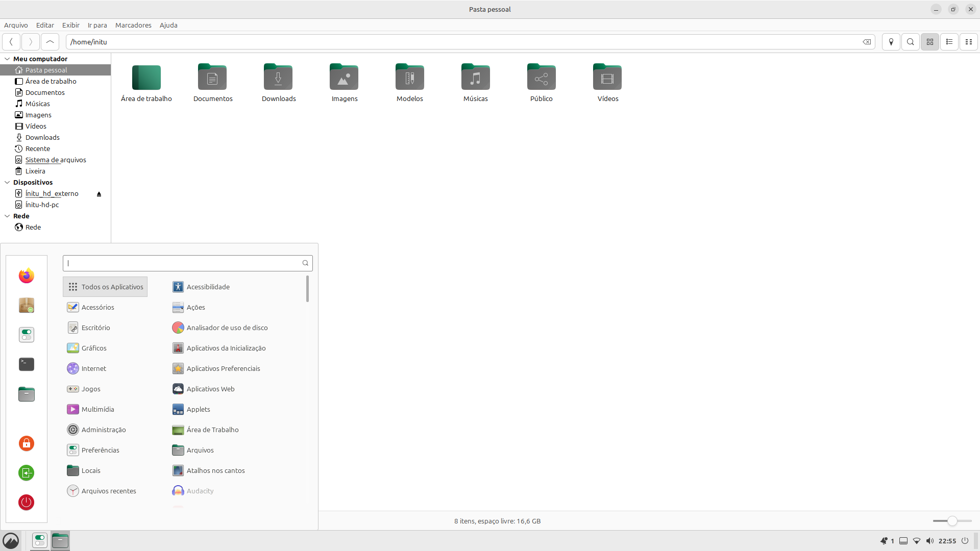Collapse the Meu computador section
980x551 pixels.
point(7,59)
